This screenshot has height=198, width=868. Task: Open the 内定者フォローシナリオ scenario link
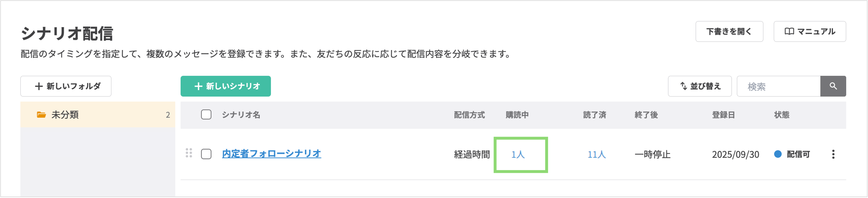[271, 154]
